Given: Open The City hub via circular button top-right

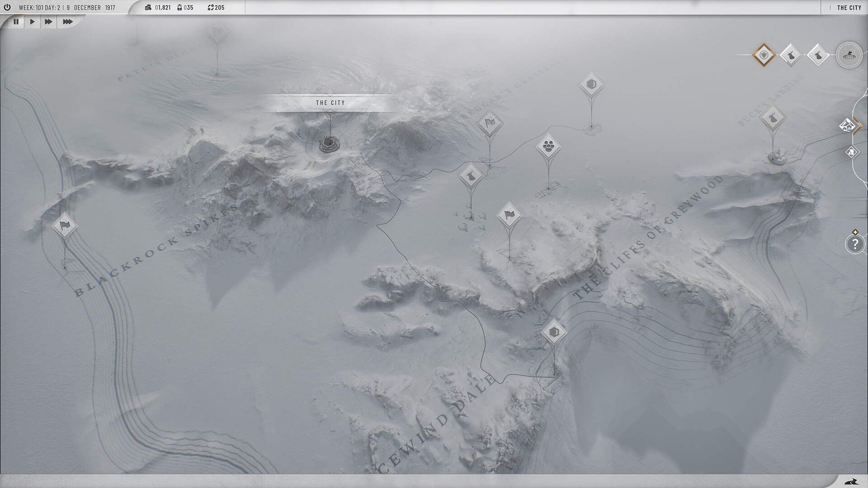Looking at the screenshot, I should click(x=849, y=56).
